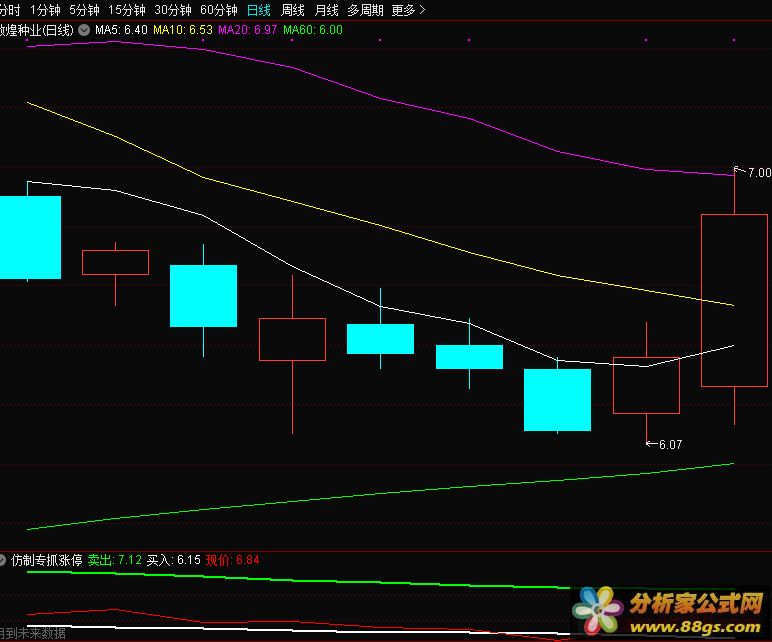772x642 pixels.
Task: Click the MA20: 6.97 indicator label
Action: pyautogui.click(x=248, y=30)
